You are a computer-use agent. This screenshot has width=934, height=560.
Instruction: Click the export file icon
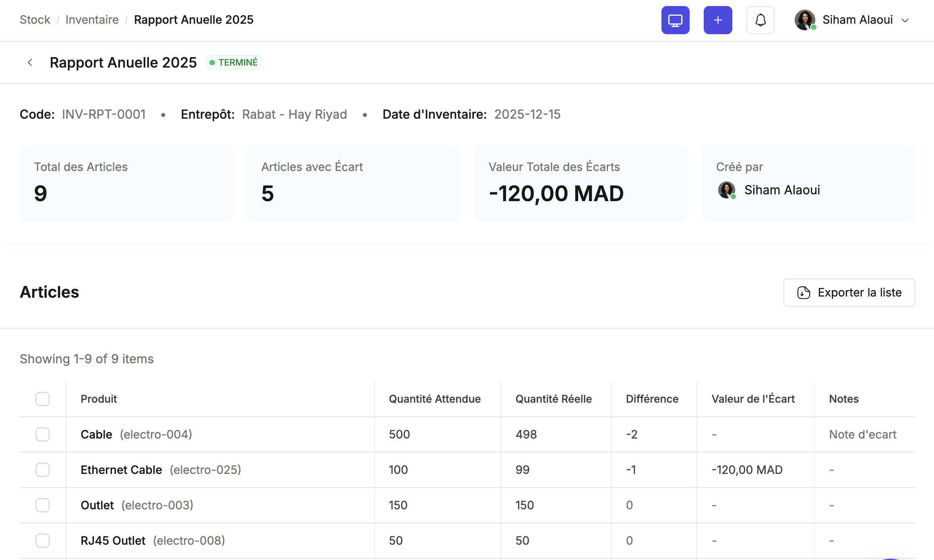coord(804,292)
